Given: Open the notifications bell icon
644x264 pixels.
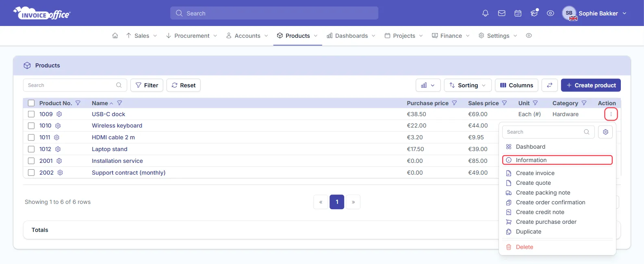Looking at the screenshot, I should [485, 13].
